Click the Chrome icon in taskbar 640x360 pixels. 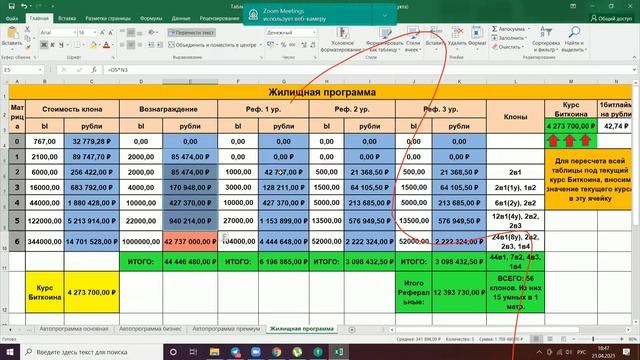point(277,351)
